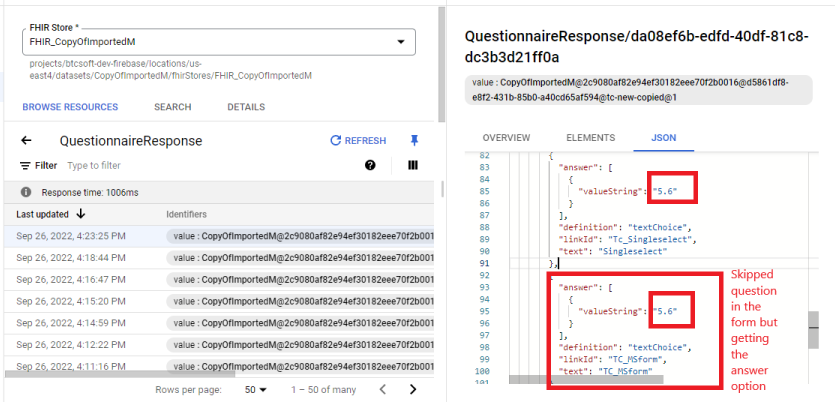Select the row updated at 4:23:25 PM

coord(219,236)
